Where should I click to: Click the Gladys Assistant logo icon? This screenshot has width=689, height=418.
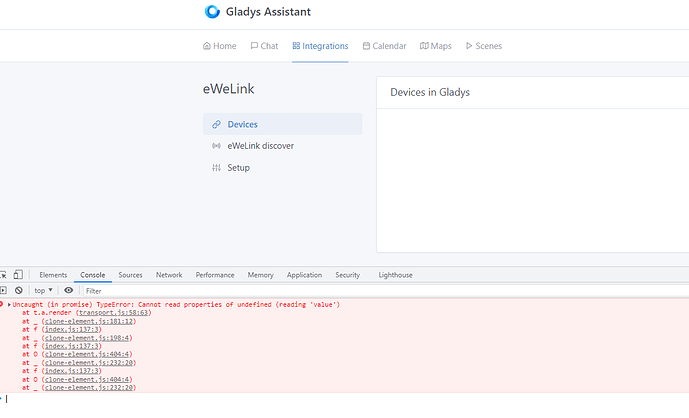point(212,11)
